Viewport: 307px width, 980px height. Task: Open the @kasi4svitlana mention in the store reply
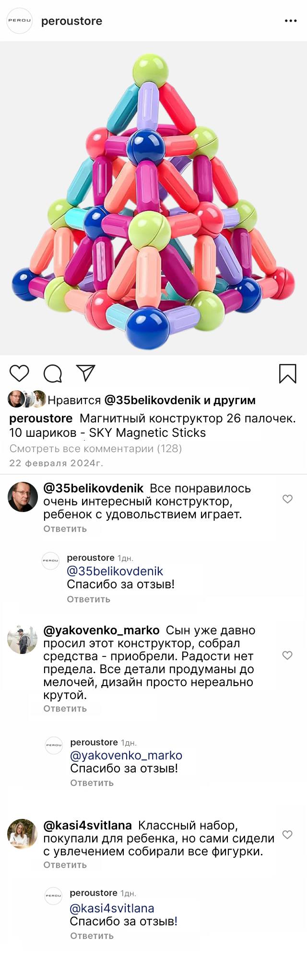click(112, 908)
